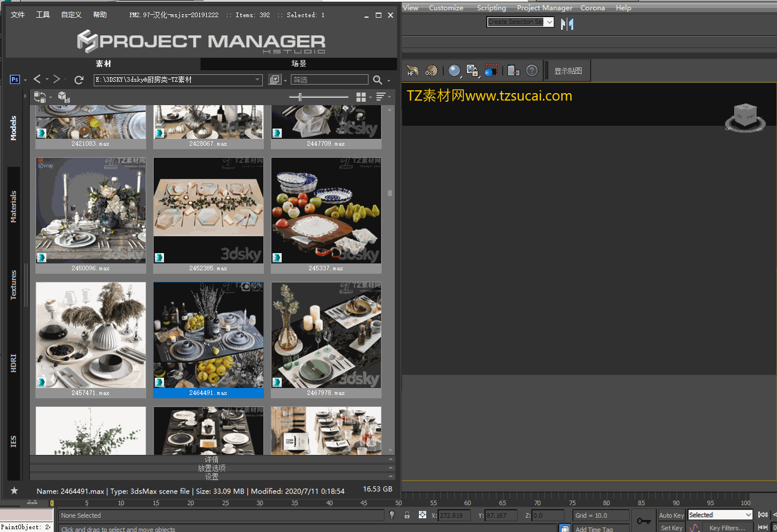Click the mirror tool icon

click(567, 24)
